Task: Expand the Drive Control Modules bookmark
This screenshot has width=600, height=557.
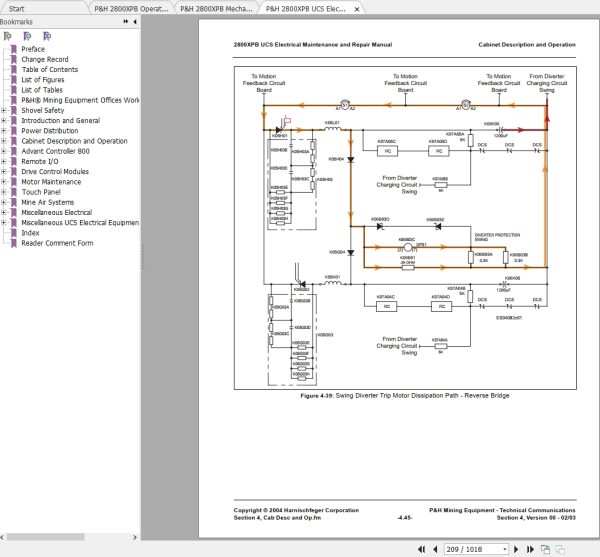Action: (5, 172)
